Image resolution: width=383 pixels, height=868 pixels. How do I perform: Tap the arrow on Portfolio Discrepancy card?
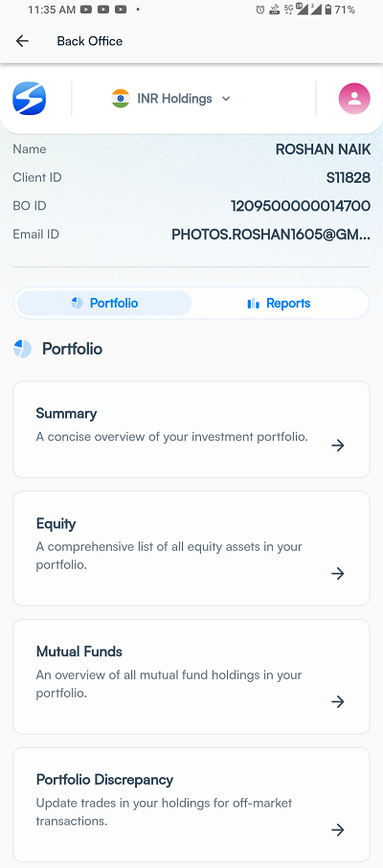pyautogui.click(x=338, y=830)
